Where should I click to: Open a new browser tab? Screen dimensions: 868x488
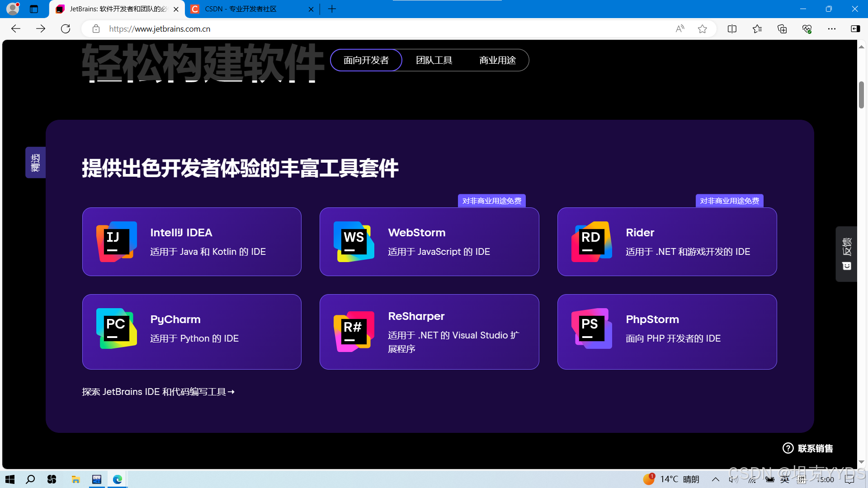pos(332,9)
